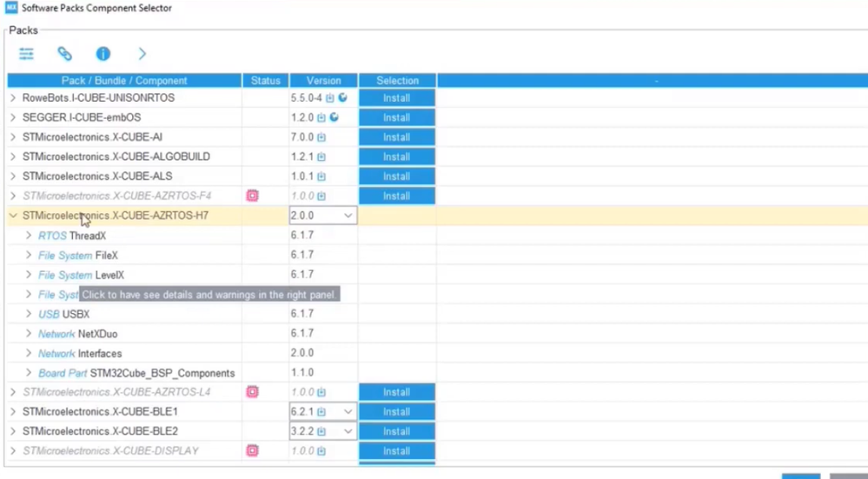Viewport: 868px width, 479px height.
Task: Install the X-CUBE-DISPLAY pack
Action: tap(396, 451)
